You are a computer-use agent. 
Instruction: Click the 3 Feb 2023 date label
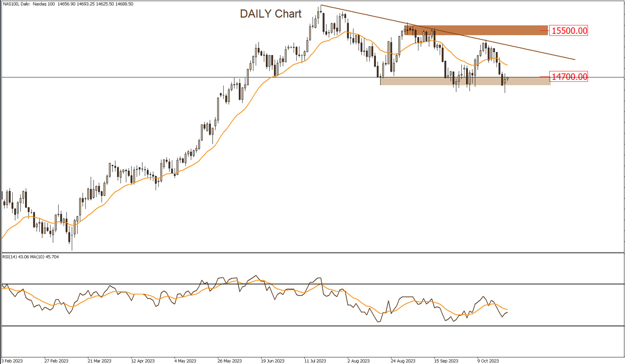[12, 361]
